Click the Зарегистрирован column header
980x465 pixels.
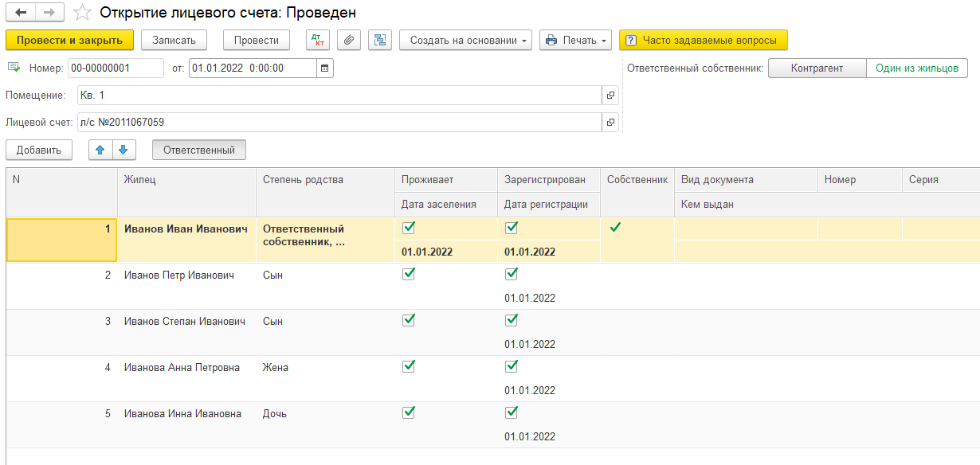point(549,180)
